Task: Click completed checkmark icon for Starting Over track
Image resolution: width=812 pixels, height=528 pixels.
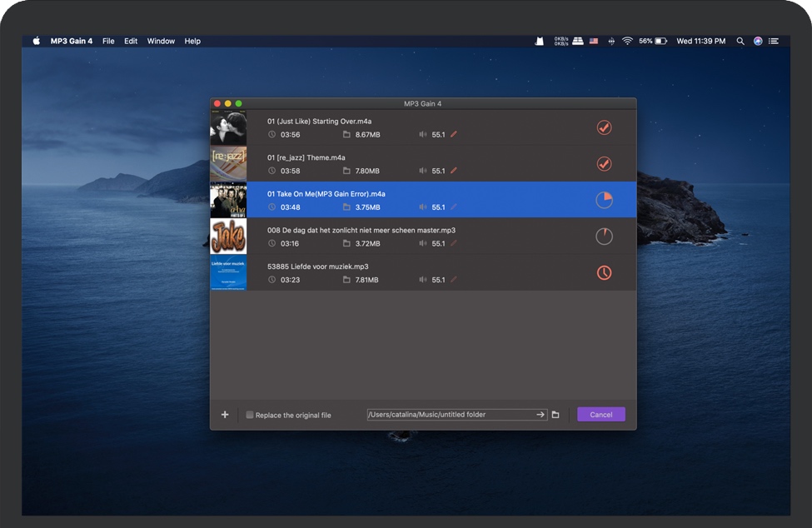Action: pos(604,127)
